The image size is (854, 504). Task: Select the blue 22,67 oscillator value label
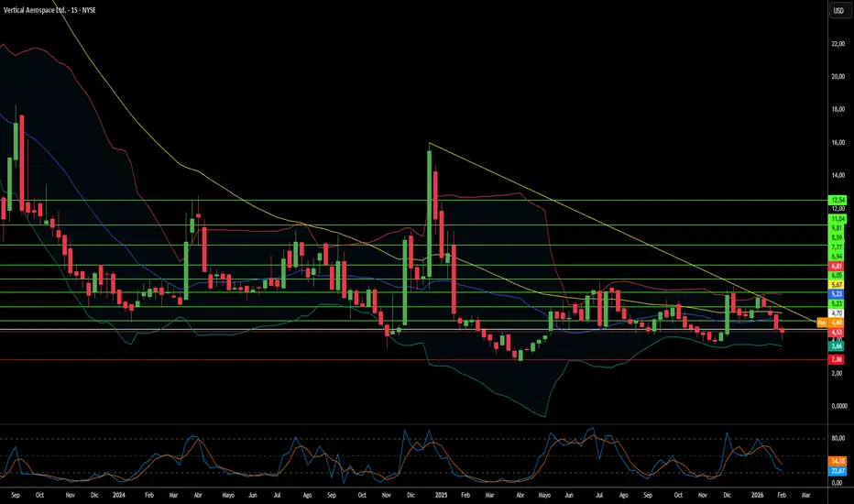(837, 470)
